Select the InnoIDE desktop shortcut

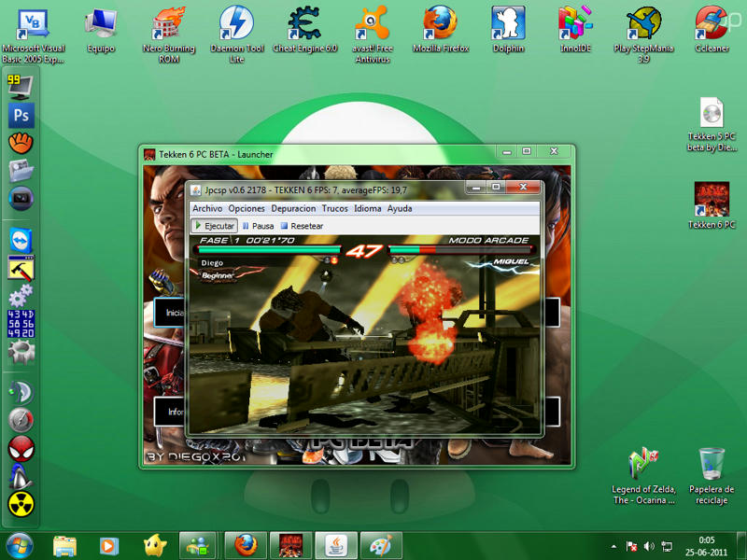[x=575, y=31]
